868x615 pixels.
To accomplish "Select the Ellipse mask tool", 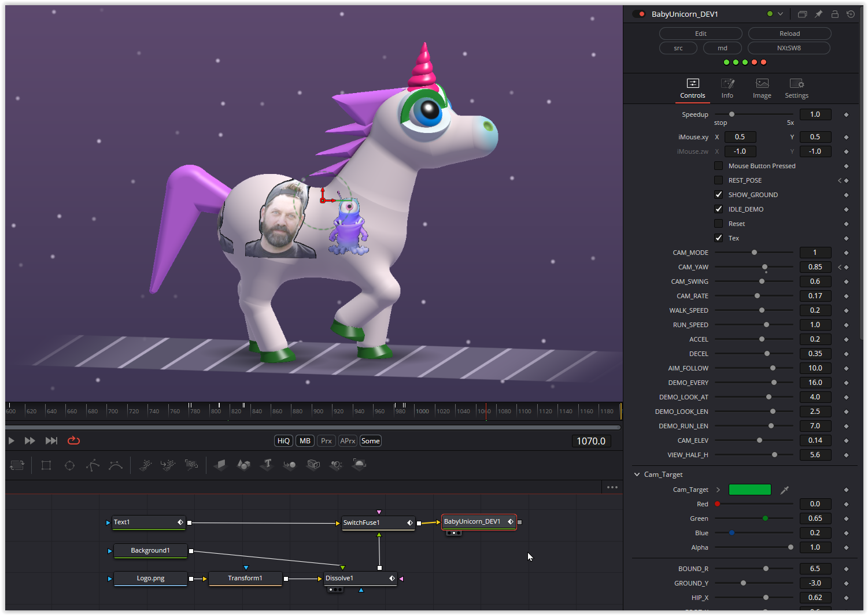I will click(69, 465).
